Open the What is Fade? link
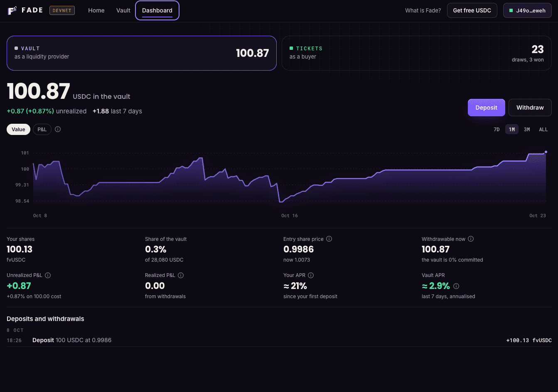Viewport: 558px width, 392px height. coord(423,10)
